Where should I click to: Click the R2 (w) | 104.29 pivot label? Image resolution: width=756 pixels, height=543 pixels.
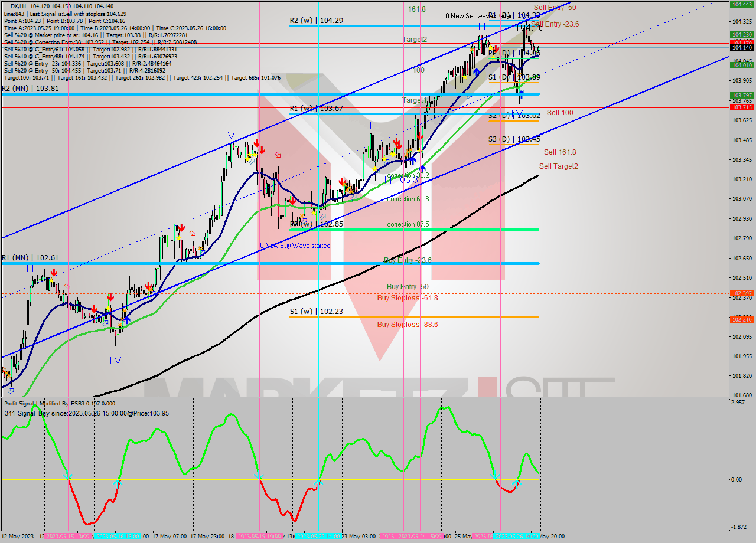(x=316, y=21)
